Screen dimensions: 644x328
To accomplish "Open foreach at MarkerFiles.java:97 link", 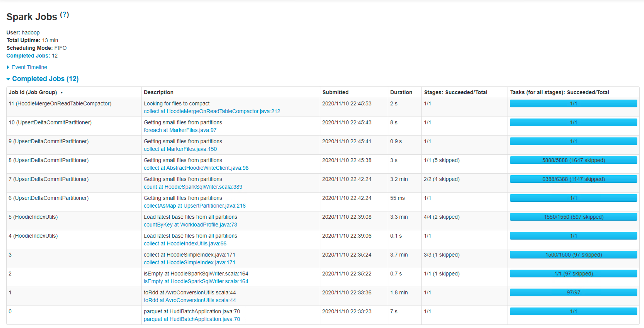I will [x=180, y=130].
